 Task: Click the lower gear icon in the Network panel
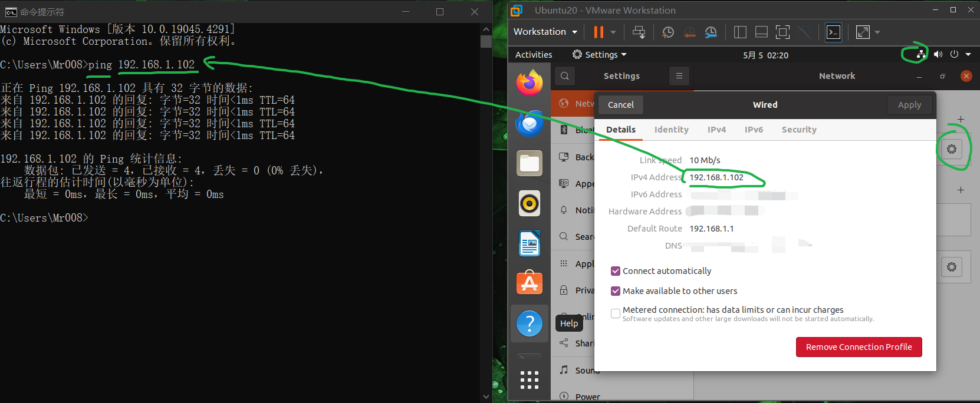(x=952, y=267)
